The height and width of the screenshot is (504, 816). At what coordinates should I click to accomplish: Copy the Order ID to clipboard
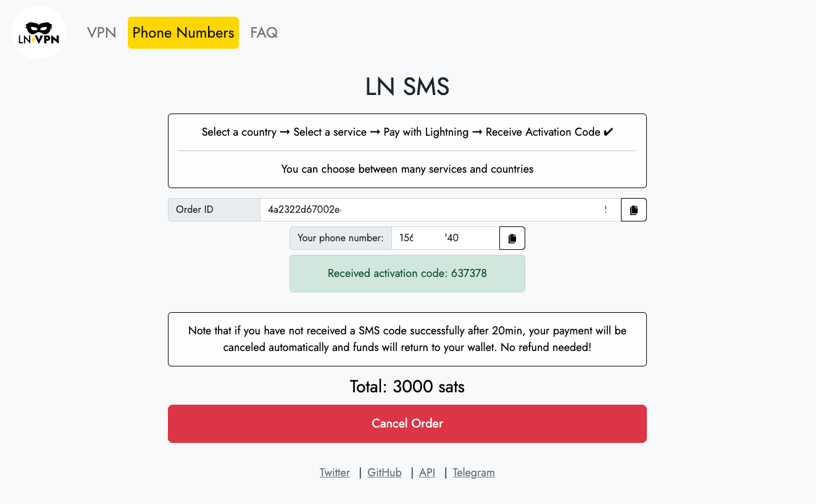tap(633, 210)
